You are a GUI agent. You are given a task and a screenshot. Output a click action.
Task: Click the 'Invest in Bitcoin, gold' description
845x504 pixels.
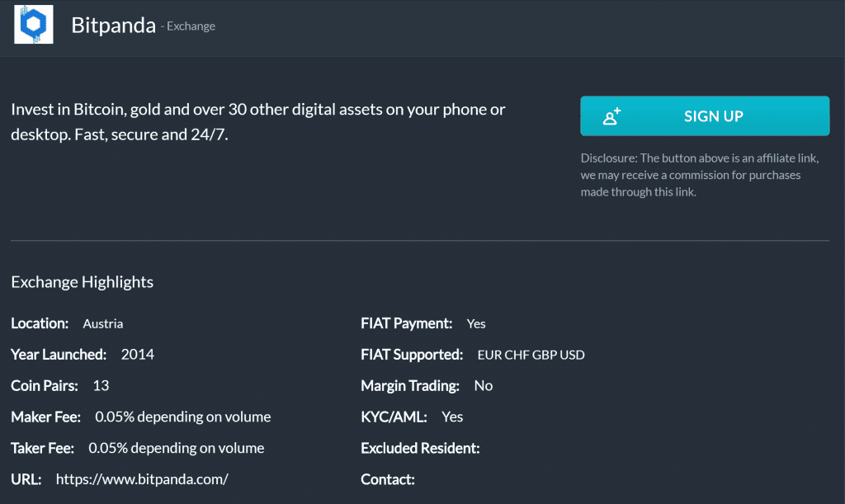257,121
